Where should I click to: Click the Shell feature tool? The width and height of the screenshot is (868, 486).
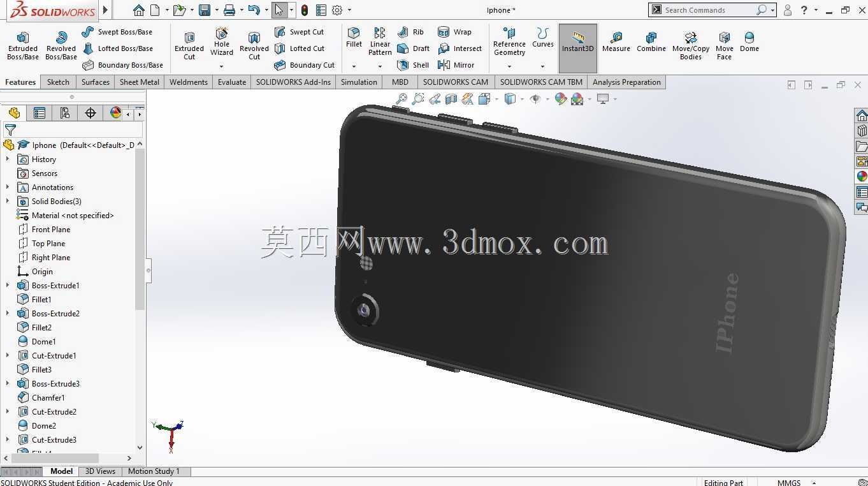point(413,65)
